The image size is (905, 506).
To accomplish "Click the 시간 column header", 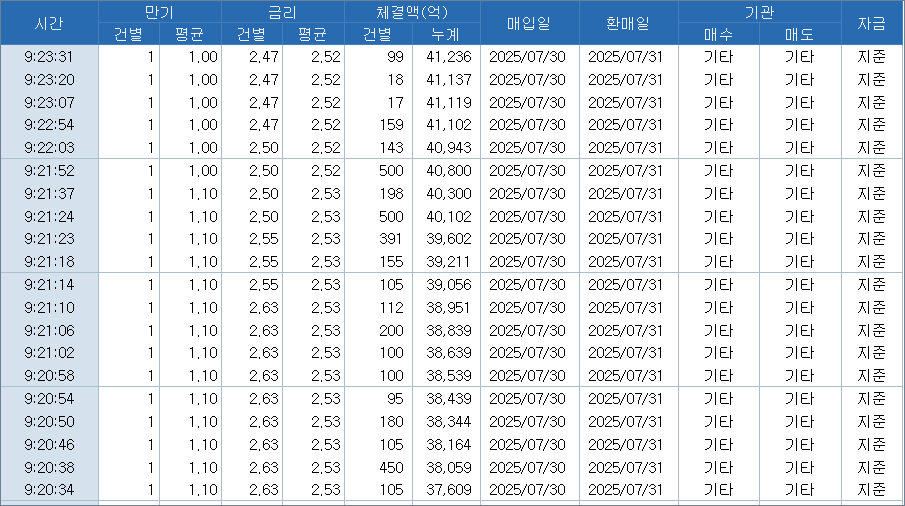I will [x=49, y=22].
